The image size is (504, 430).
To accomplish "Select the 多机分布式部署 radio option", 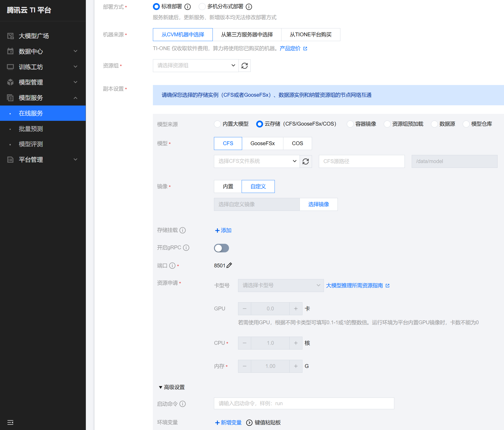I will click(202, 7).
